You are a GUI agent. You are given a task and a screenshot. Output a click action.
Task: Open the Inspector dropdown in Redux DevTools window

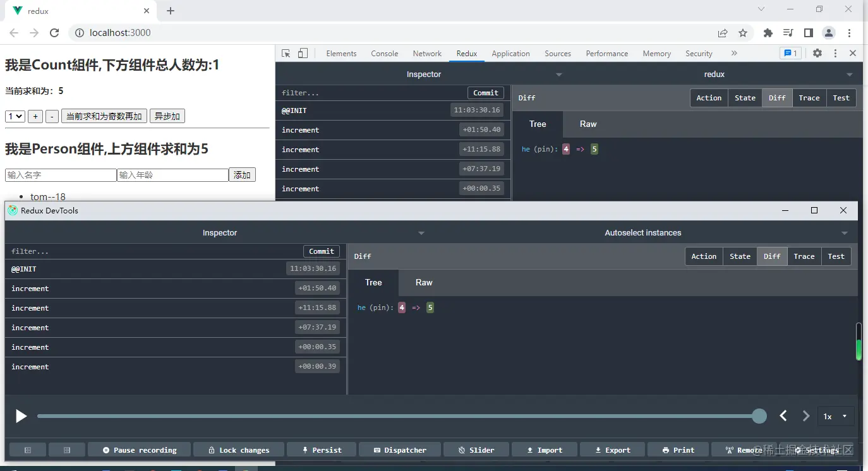(x=219, y=233)
